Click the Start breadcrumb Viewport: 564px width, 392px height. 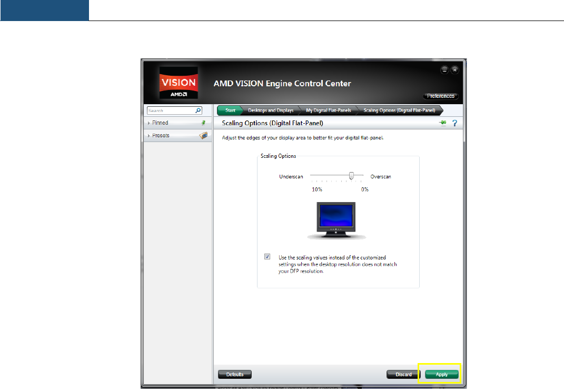(x=230, y=110)
